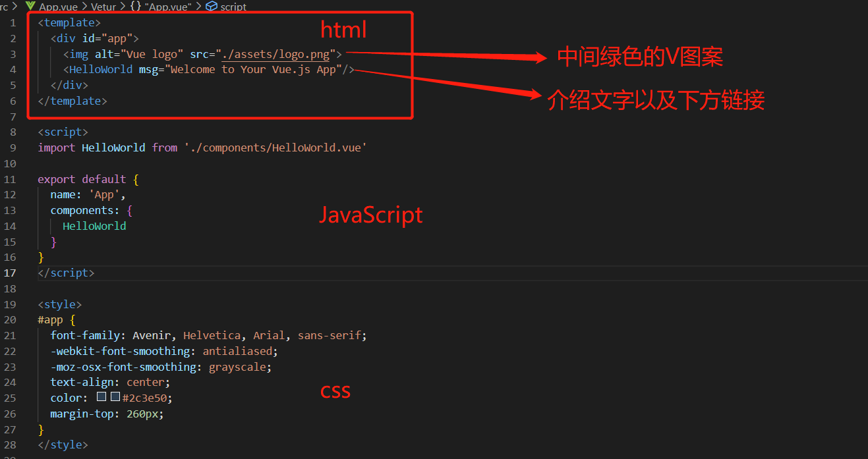
Task: Click the closing </template> tag
Action: click(x=72, y=101)
